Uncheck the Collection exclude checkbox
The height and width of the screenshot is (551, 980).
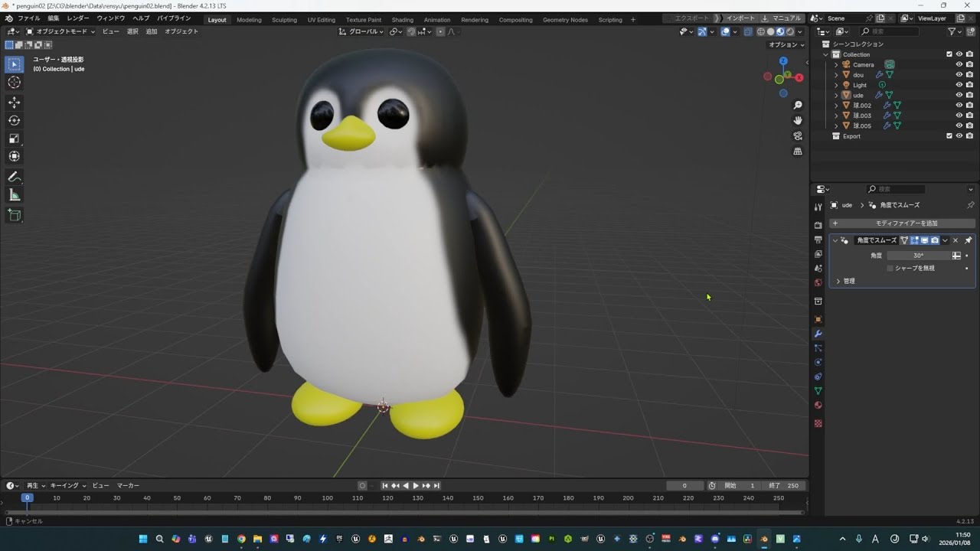pos(949,54)
